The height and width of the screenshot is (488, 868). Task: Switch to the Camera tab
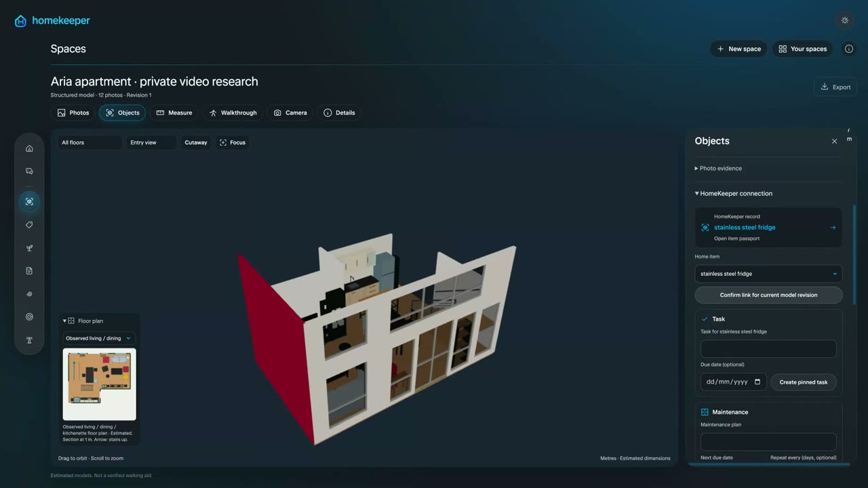click(x=290, y=113)
